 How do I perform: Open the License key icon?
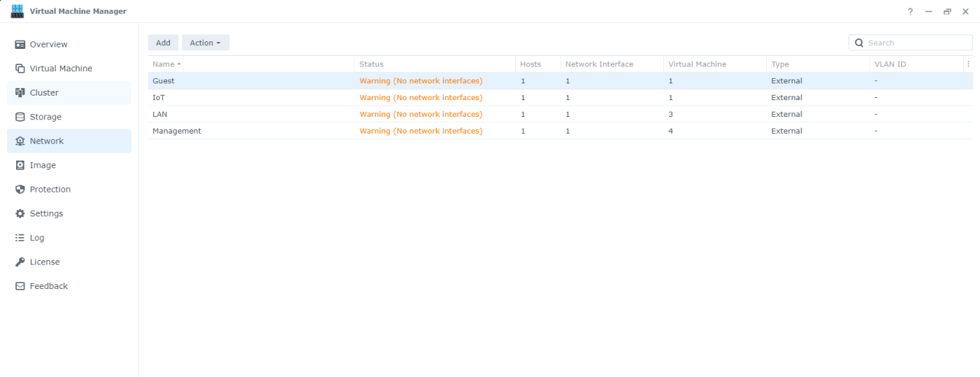[21, 262]
